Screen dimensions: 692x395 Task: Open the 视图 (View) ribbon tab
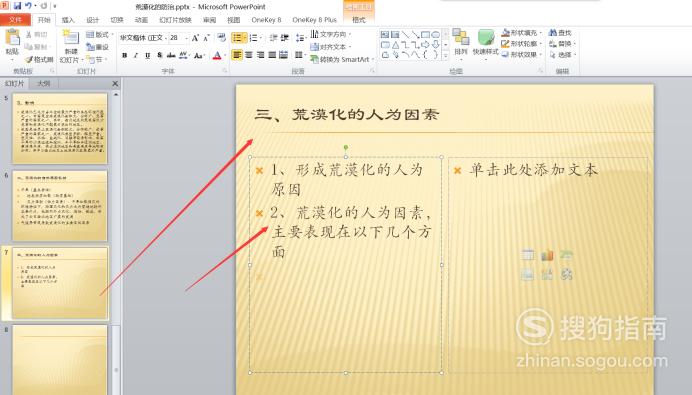[x=233, y=20]
